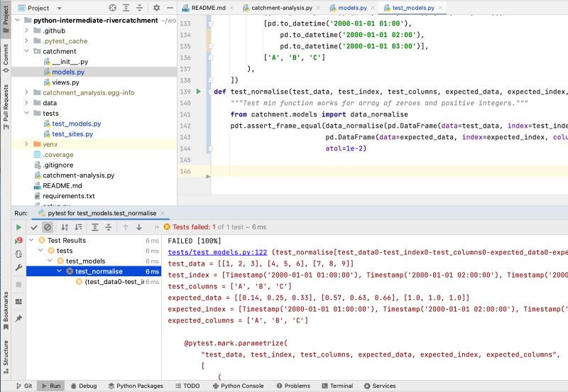Open TODO tool window
This screenshot has height=392, width=568.
coord(187,386)
